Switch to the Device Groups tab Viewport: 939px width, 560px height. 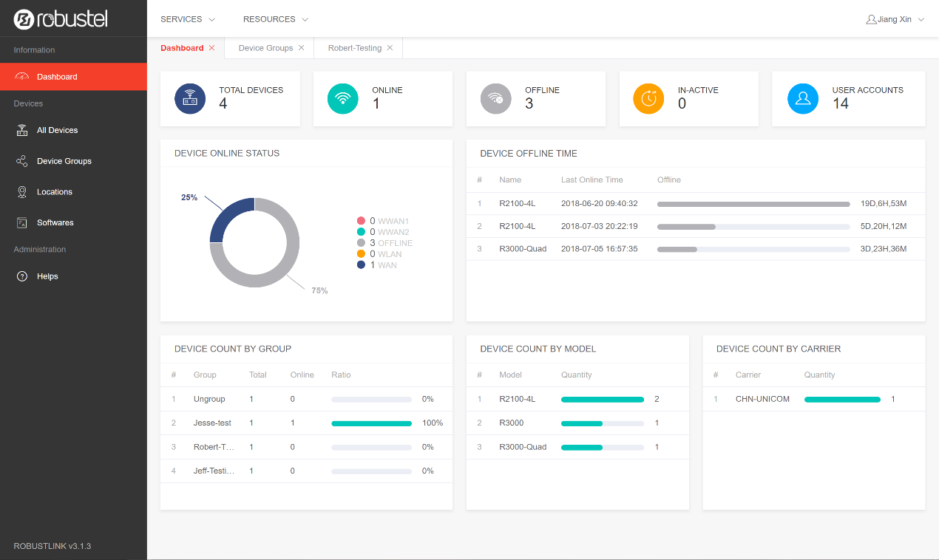tap(265, 48)
